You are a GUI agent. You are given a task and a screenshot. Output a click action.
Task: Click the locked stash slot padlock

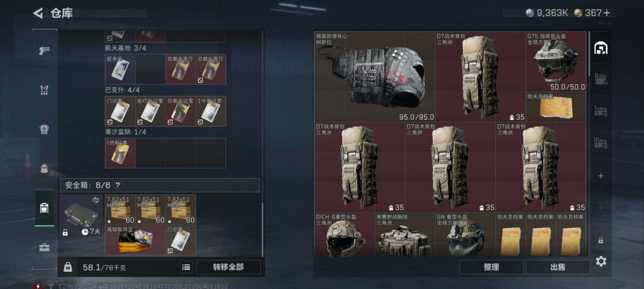(601, 240)
